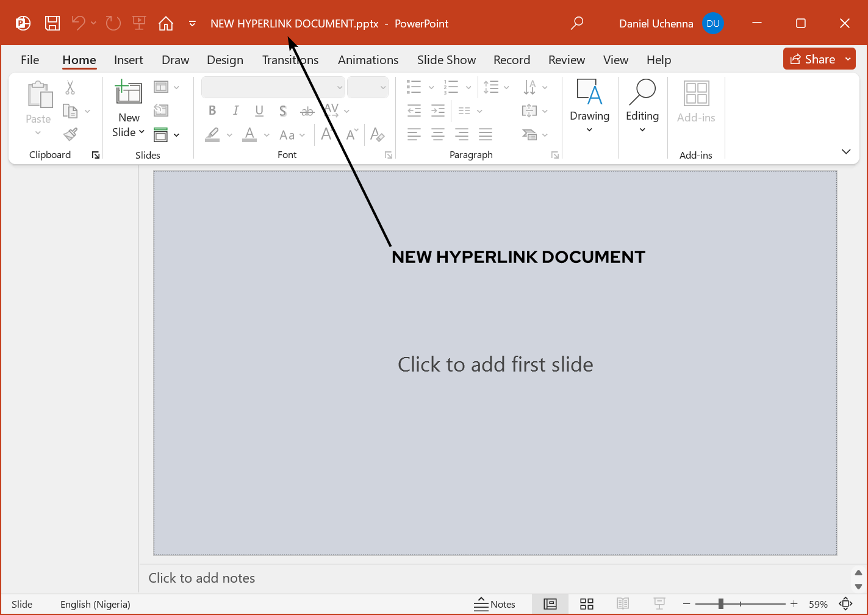Image resolution: width=868 pixels, height=615 pixels.
Task: Open Customize Quick Access Toolbar dropdown
Action: [192, 24]
